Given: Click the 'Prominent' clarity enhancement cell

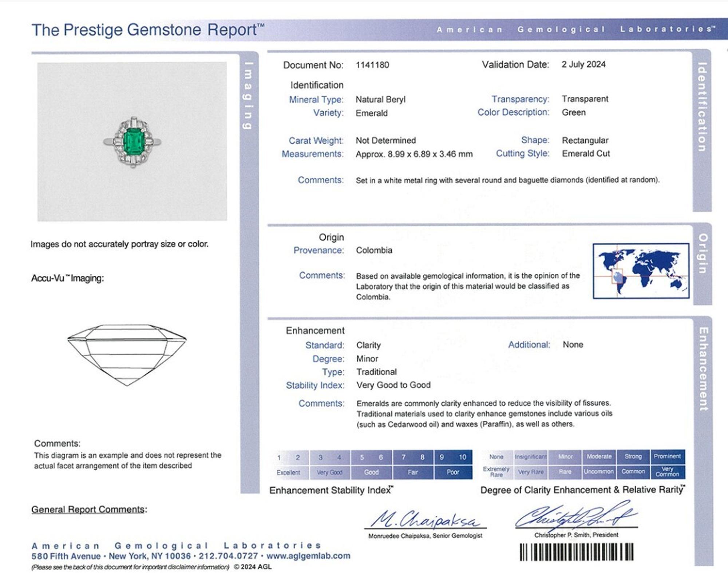Looking at the screenshot, I should click(667, 456).
